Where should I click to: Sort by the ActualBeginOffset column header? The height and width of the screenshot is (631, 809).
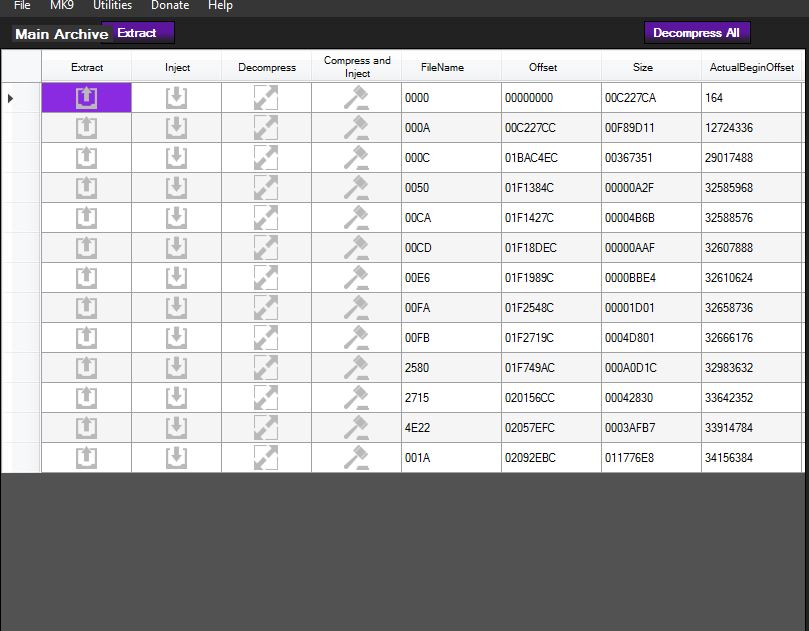751,67
